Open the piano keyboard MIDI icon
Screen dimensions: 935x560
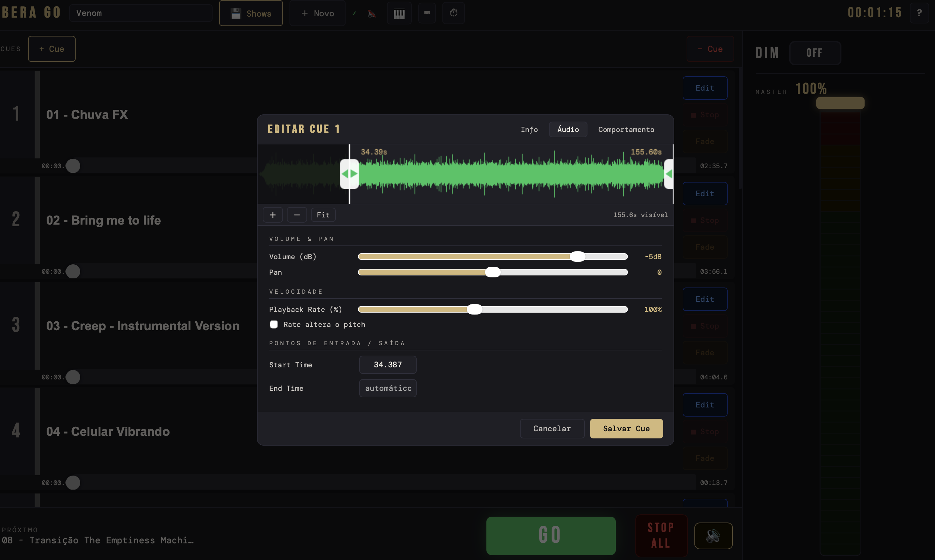pos(399,14)
